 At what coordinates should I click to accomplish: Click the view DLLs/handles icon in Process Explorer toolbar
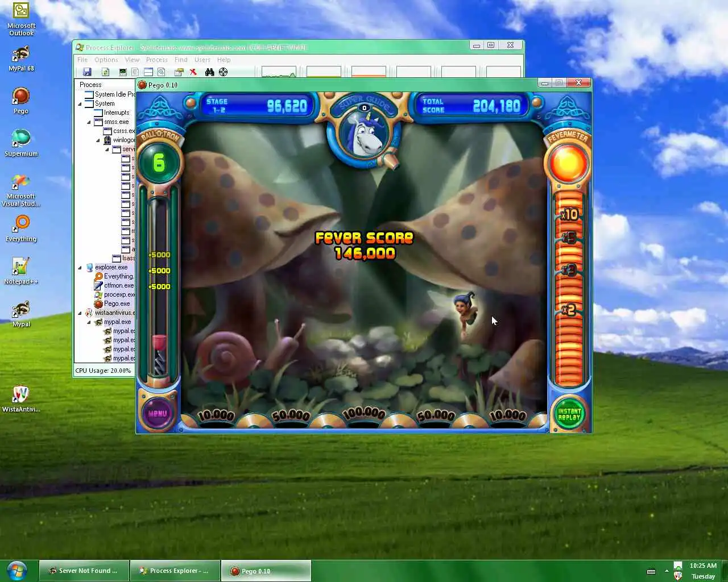click(161, 72)
